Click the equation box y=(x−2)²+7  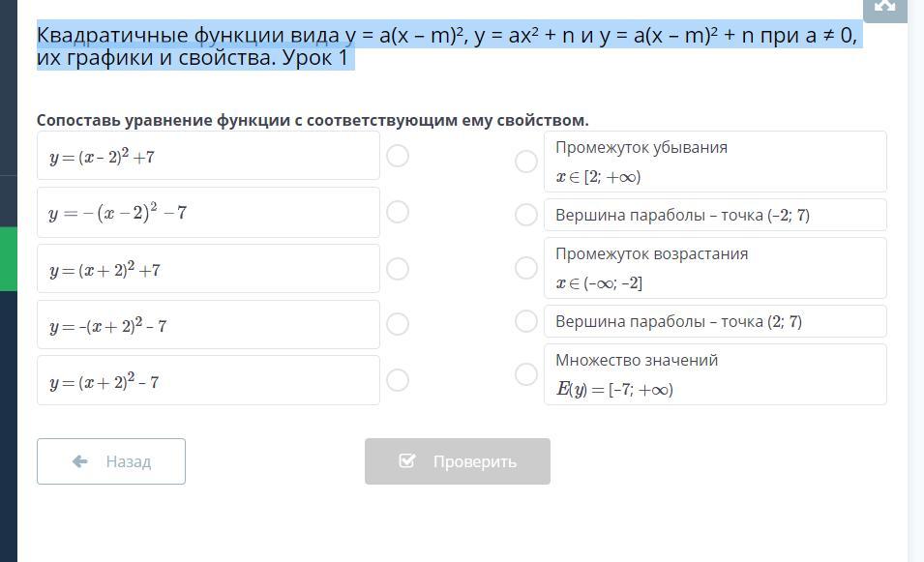point(208,157)
